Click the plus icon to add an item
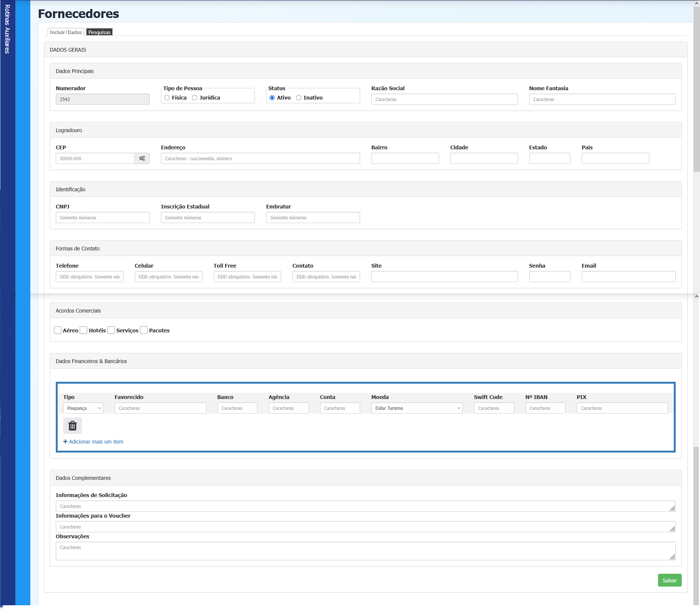 pos(66,442)
